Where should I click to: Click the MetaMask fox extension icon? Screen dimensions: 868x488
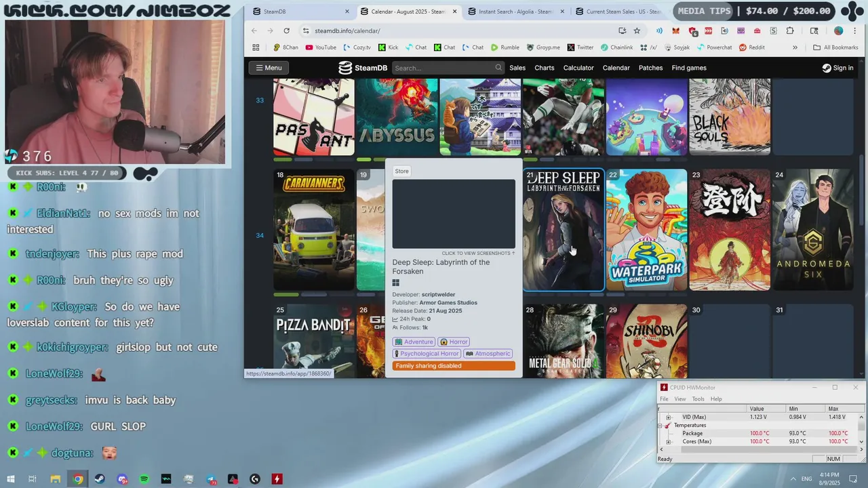tap(675, 30)
